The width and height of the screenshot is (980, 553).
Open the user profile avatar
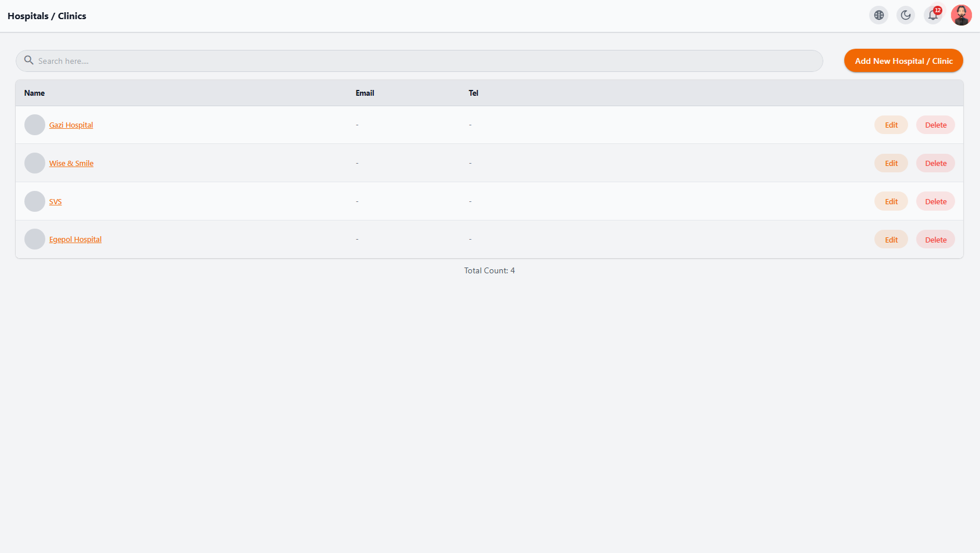[x=961, y=16]
